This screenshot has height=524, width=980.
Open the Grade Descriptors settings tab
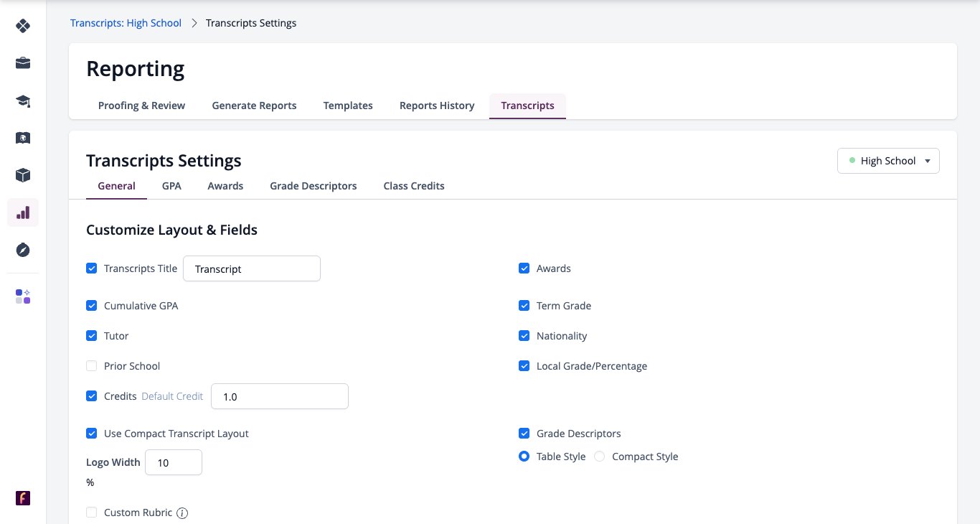click(314, 186)
